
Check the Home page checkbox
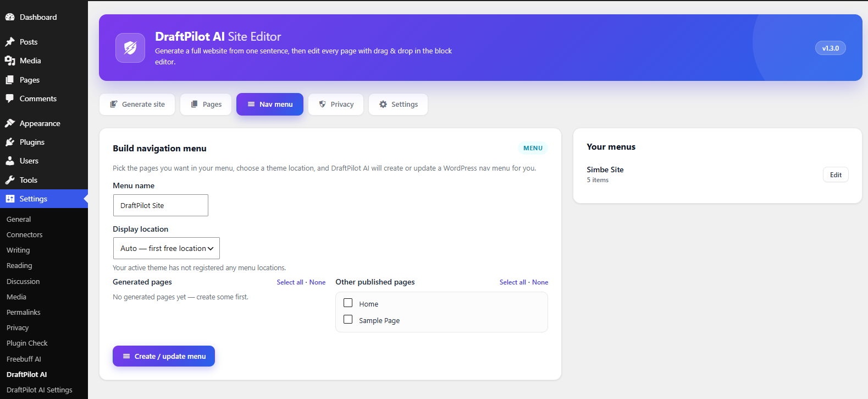point(348,303)
